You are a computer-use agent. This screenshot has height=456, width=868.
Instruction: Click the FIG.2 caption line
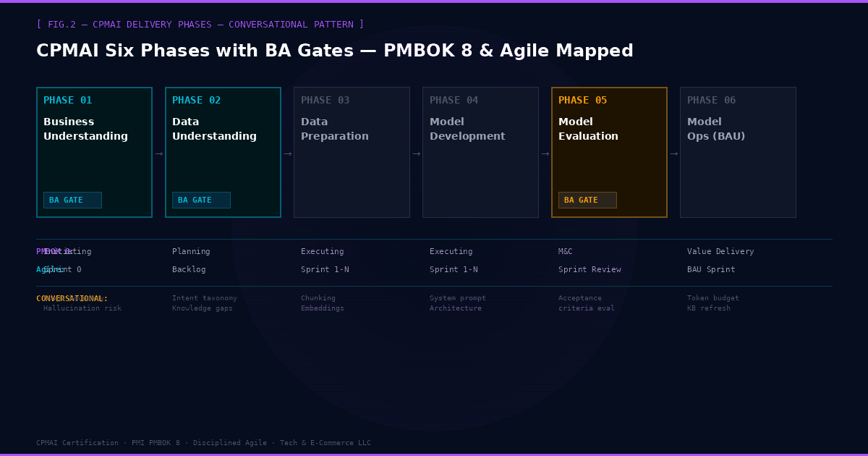pyautogui.click(x=200, y=25)
